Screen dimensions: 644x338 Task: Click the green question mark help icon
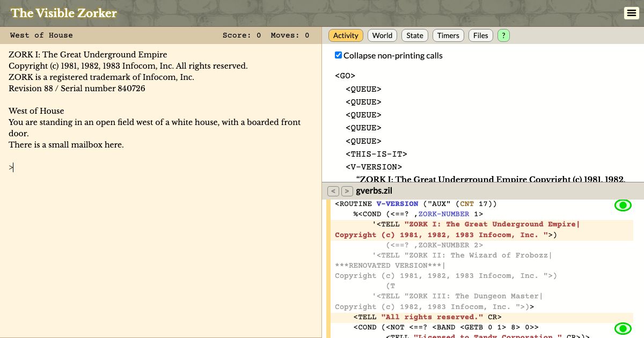coord(503,35)
